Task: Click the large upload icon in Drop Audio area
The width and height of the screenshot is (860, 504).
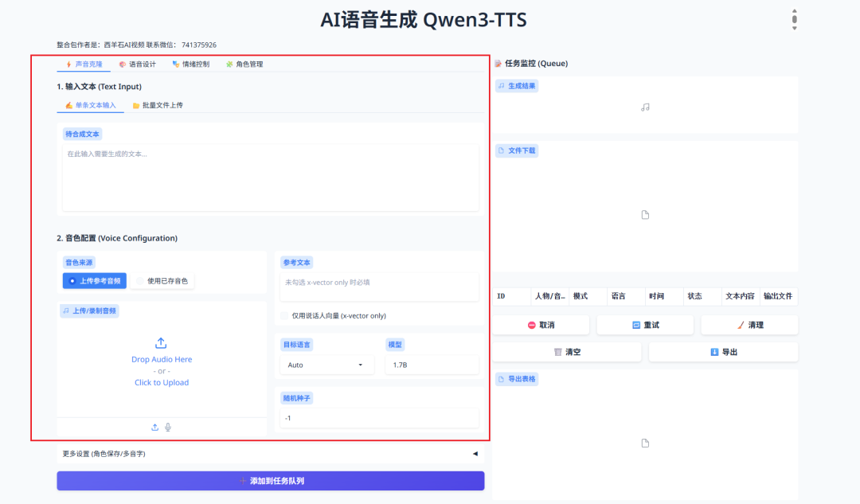Action: click(162, 342)
